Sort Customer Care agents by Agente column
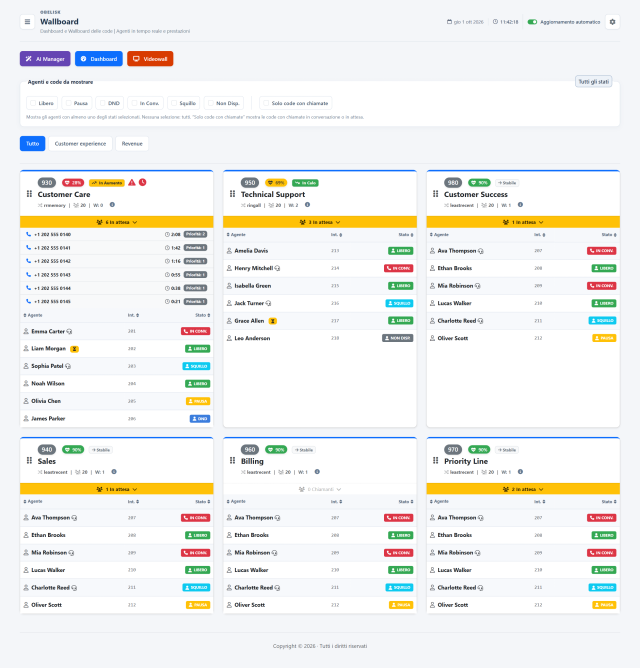 [33, 315]
